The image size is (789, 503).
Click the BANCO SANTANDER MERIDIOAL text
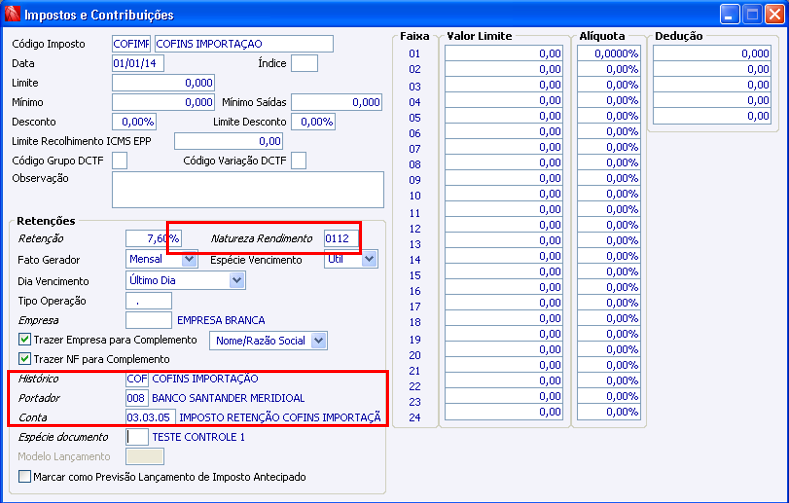(x=228, y=398)
